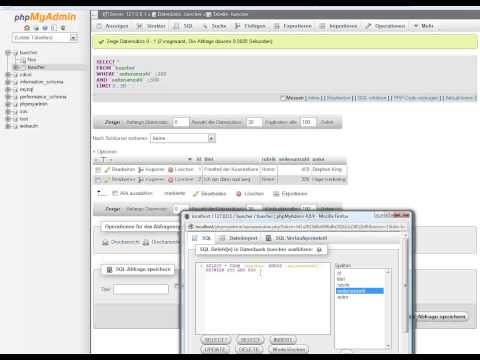Expand the cdcol database node
The image size is (480, 360).
pos(8,75)
